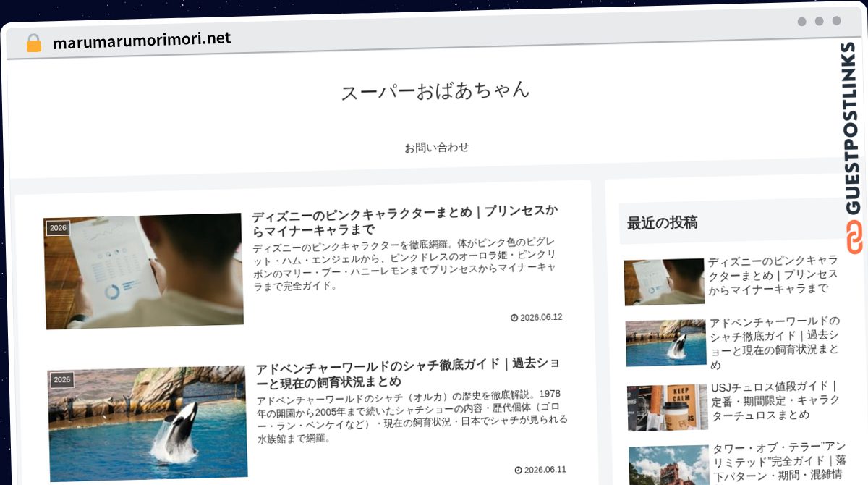Screen dimensions: 868x485
Task: Click the 2026 badge on the orca image
Action: pyautogui.click(x=62, y=380)
